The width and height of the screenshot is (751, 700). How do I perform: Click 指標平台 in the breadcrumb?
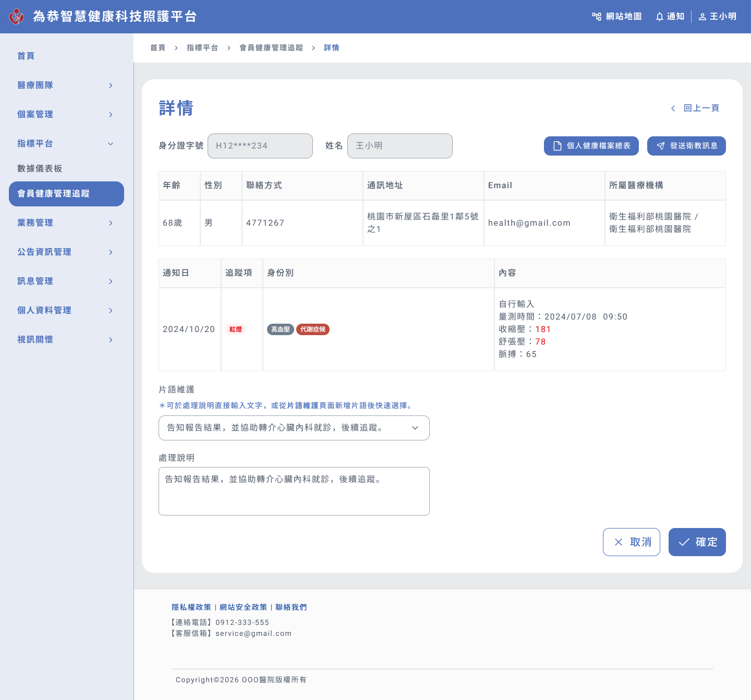point(202,48)
